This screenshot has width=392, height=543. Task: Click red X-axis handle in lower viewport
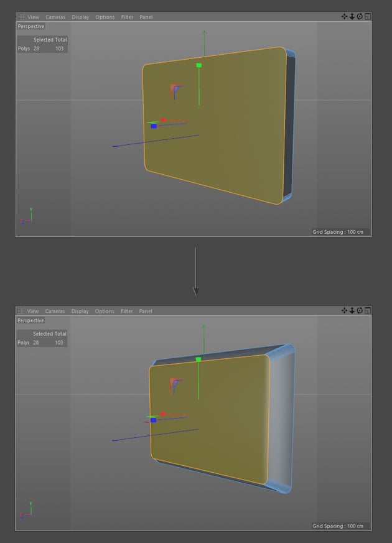pos(163,414)
